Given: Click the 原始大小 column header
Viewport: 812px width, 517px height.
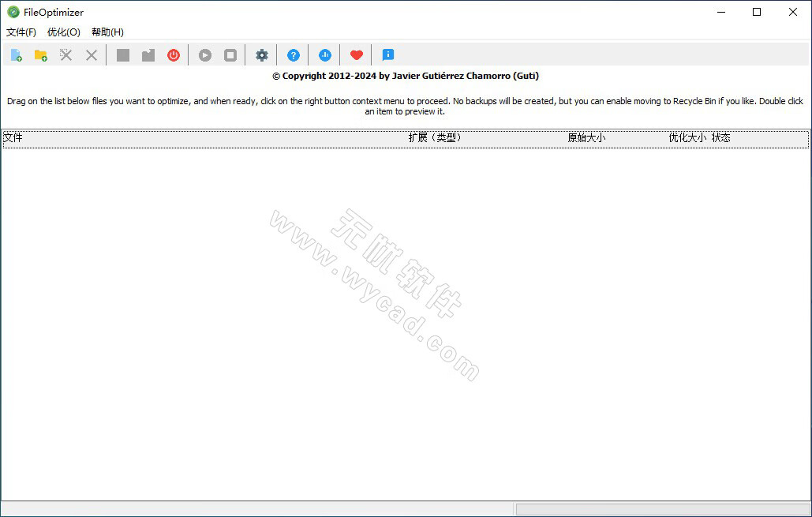Looking at the screenshot, I should point(586,138).
